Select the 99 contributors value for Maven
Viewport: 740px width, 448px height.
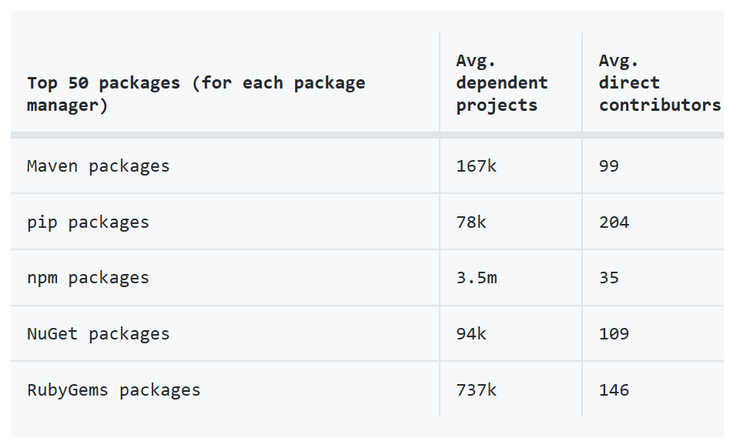609,166
